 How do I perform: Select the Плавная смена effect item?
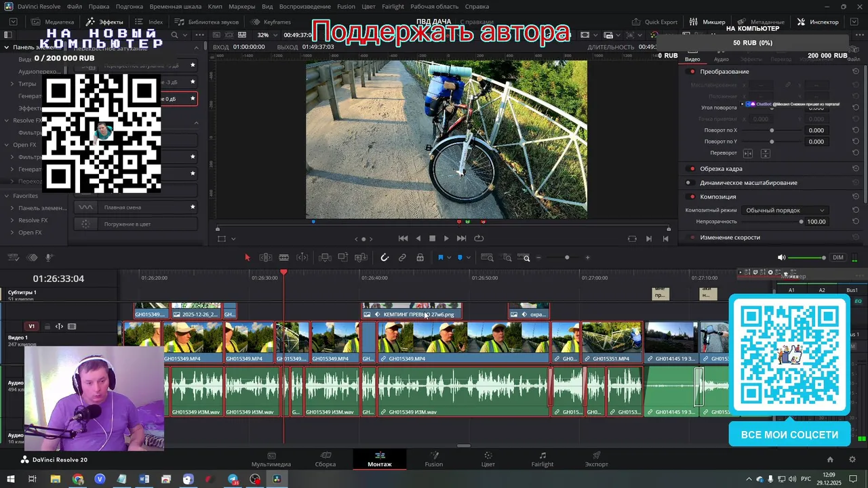tap(136, 207)
